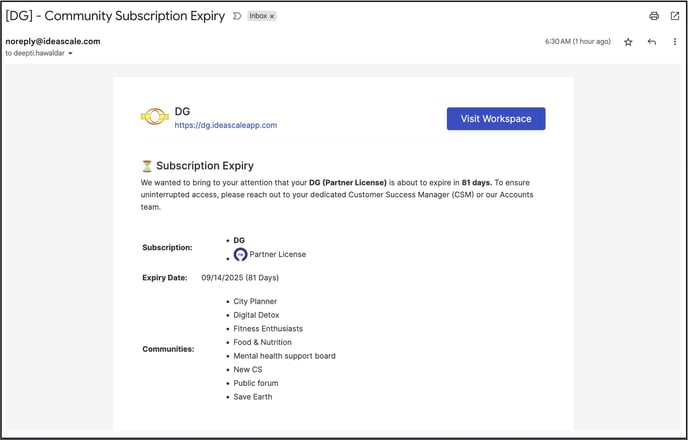Click the 'Subscription Expiry' heading
This screenshot has height=440, width=688.
(x=205, y=166)
